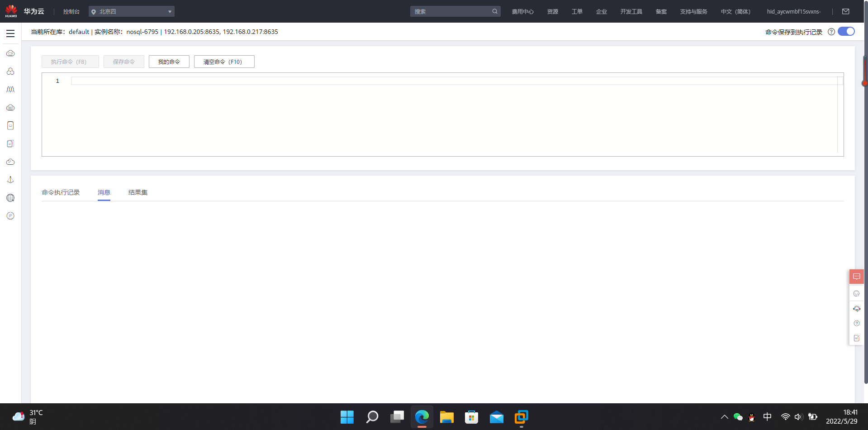The height and width of the screenshot is (430, 868).
Task: Open 我的命令 saved commands
Action: 169,62
